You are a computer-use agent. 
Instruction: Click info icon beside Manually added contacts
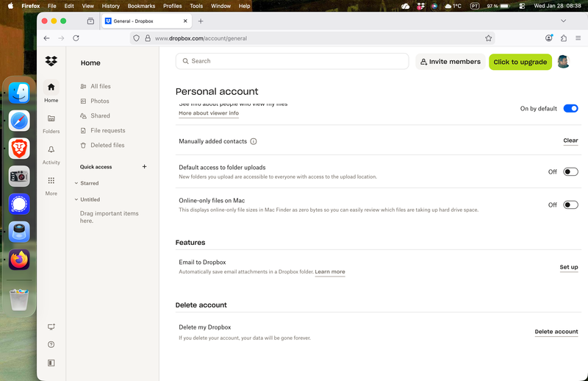[254, 141]
